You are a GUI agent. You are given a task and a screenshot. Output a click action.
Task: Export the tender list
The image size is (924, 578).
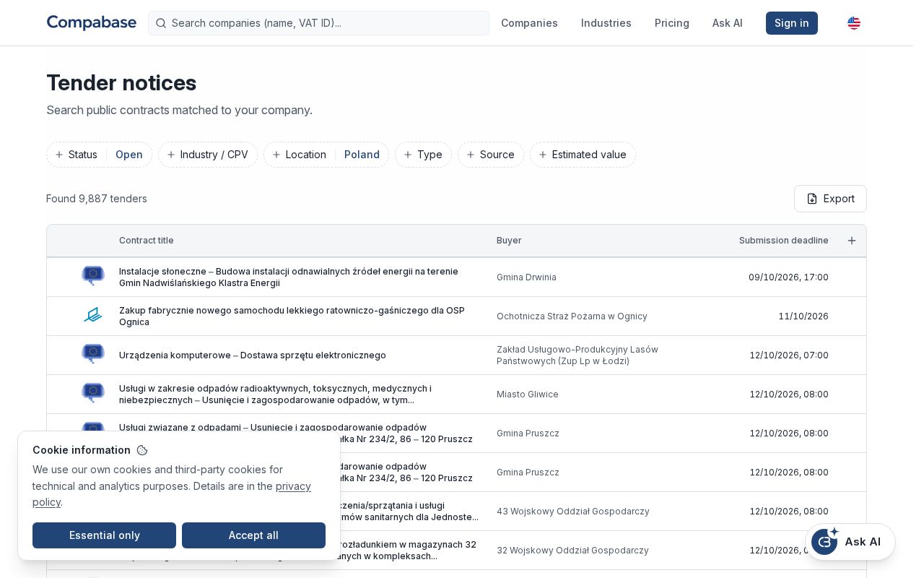point(830,199)
